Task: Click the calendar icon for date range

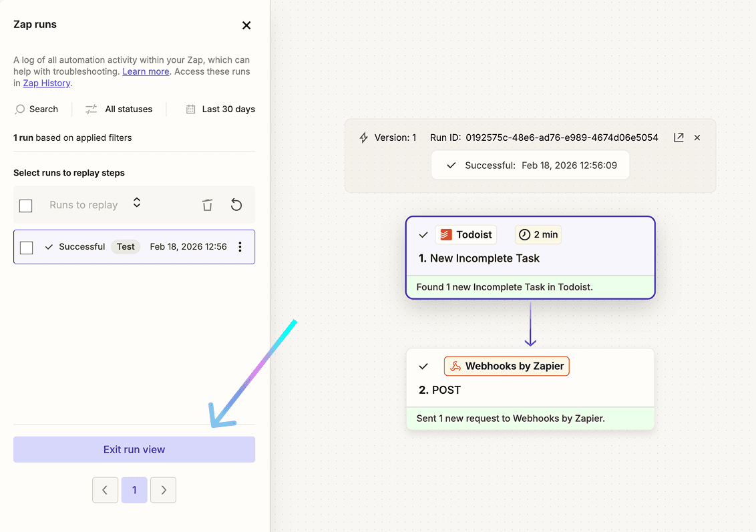Action: click(x=190, y=109)
